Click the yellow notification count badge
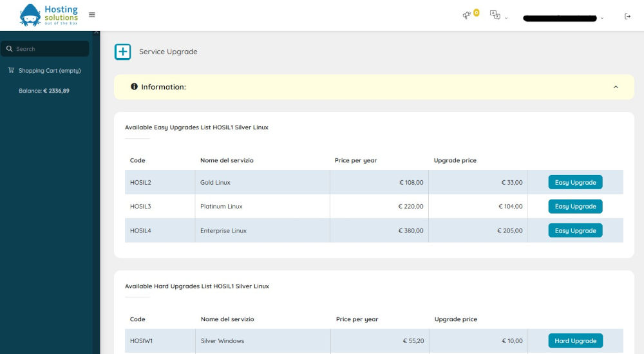Screen dimensions: 644x354 tap(477, 13)
